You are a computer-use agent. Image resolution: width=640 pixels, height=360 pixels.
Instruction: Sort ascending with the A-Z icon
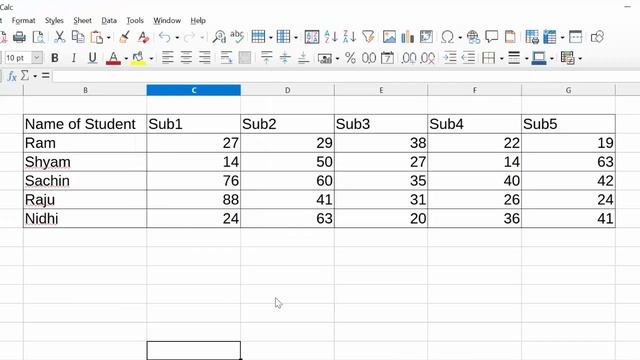coord(331,37)
